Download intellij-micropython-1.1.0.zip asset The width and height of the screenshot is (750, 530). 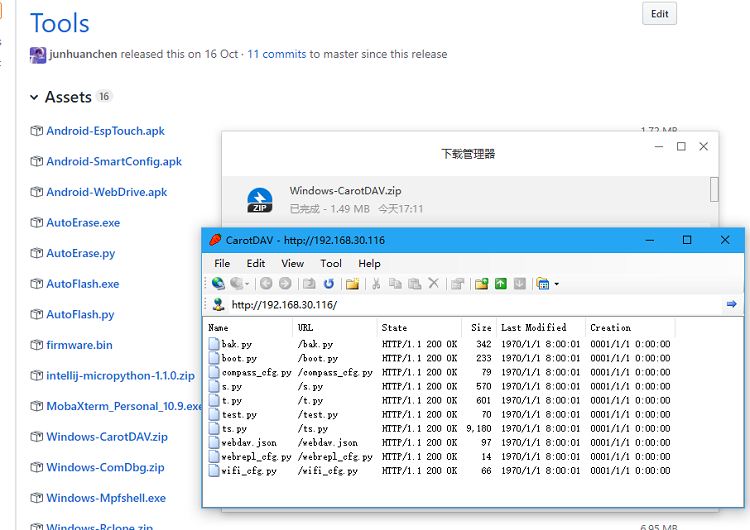(x=121, y=376)
